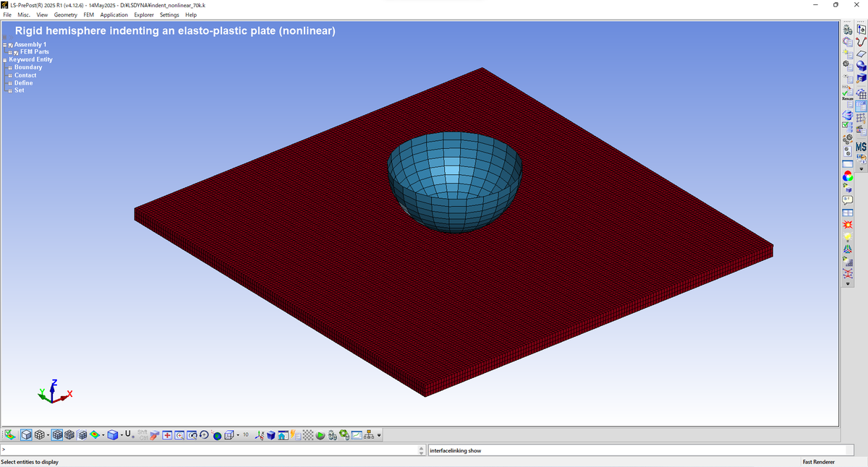Click the Renum renumber icon
Screen dimensions: 868x467
pyautogui.click(x=848, y=93)
